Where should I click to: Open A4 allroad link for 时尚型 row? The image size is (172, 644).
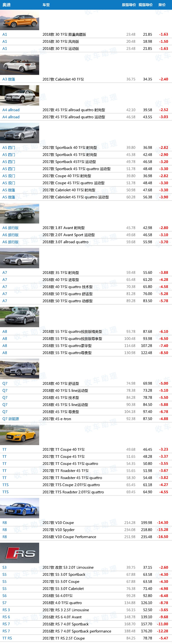(11, 110)
